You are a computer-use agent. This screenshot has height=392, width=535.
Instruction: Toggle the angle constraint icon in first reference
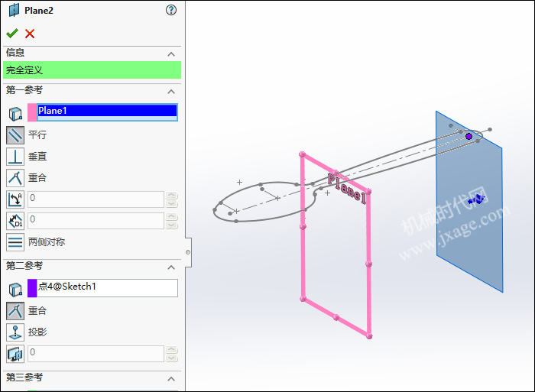pyautogui.click(x=15, y=199)
